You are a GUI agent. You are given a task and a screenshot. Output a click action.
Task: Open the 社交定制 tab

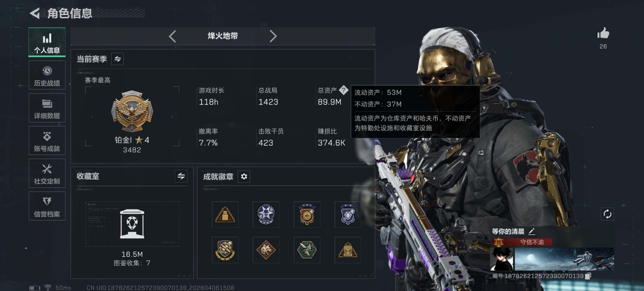tap(47, 173)
